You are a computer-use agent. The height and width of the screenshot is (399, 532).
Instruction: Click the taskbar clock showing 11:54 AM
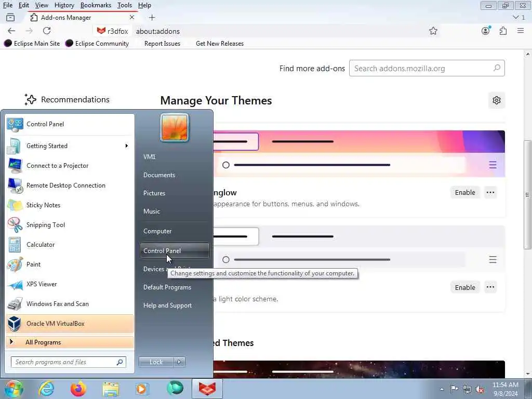coord(505,389)
